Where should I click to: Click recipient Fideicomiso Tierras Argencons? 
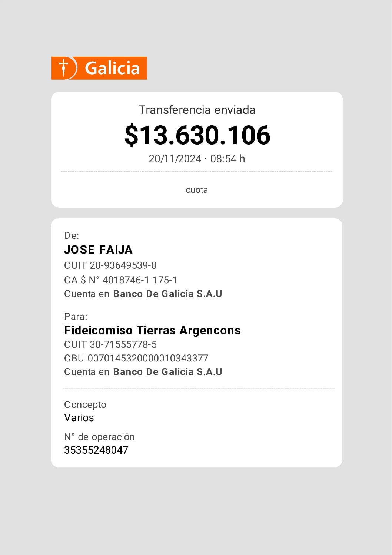(x=152, y=330)
